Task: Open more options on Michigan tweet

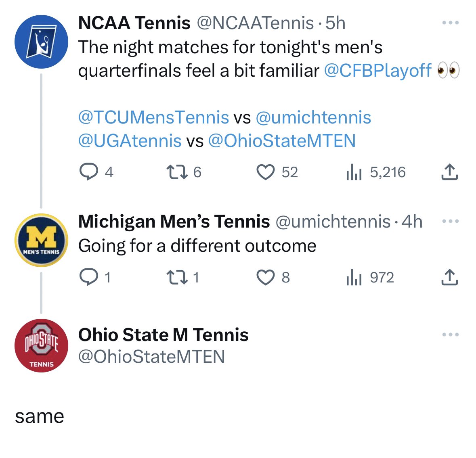Action: click(451, 221)
